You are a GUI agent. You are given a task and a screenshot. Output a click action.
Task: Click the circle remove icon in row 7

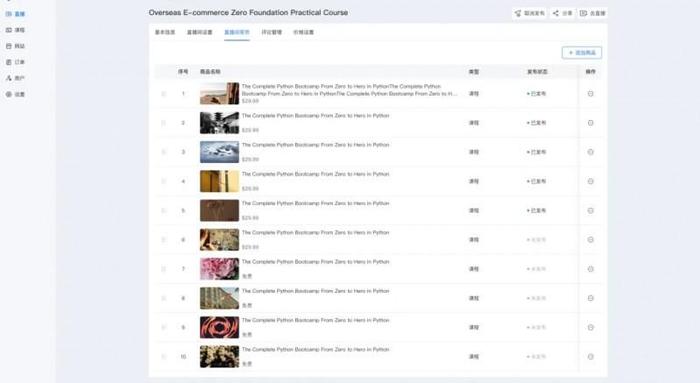coord(590,269)
